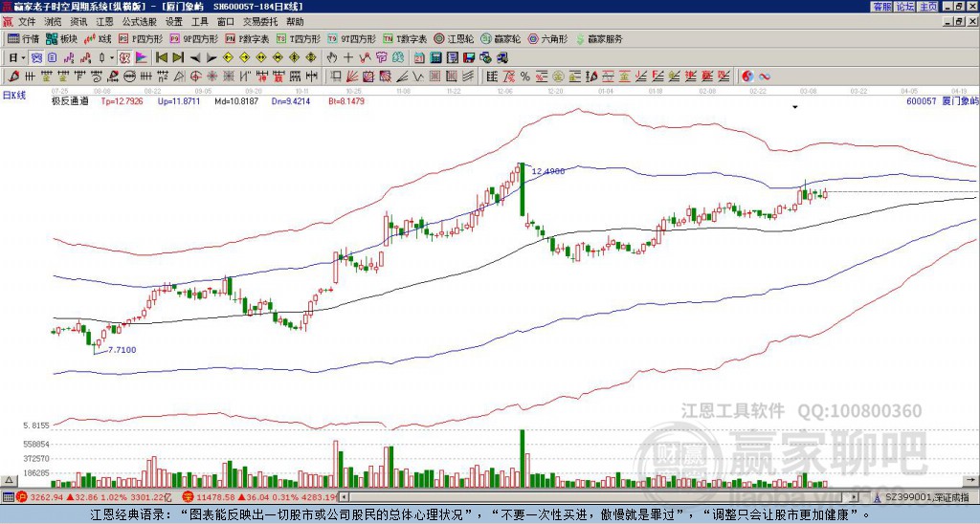Open the P数字表 tool
980x524 pixels.
(x=247, y=38)
